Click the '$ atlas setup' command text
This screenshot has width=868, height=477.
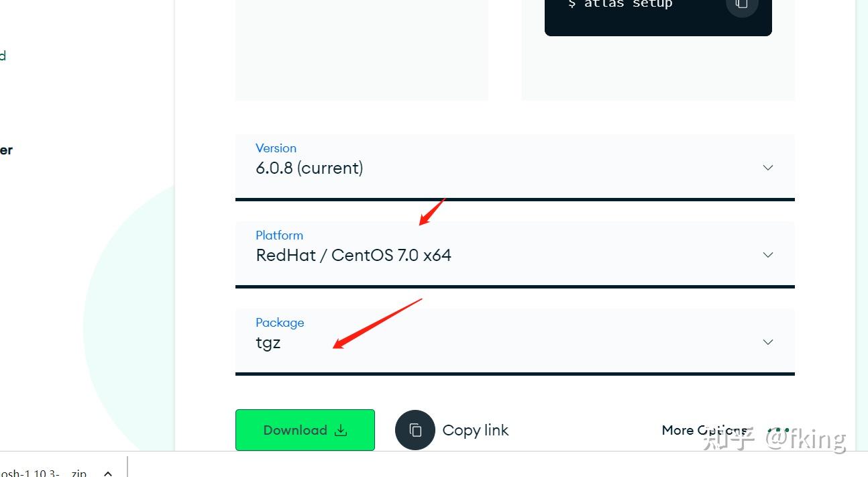[620, 5]
